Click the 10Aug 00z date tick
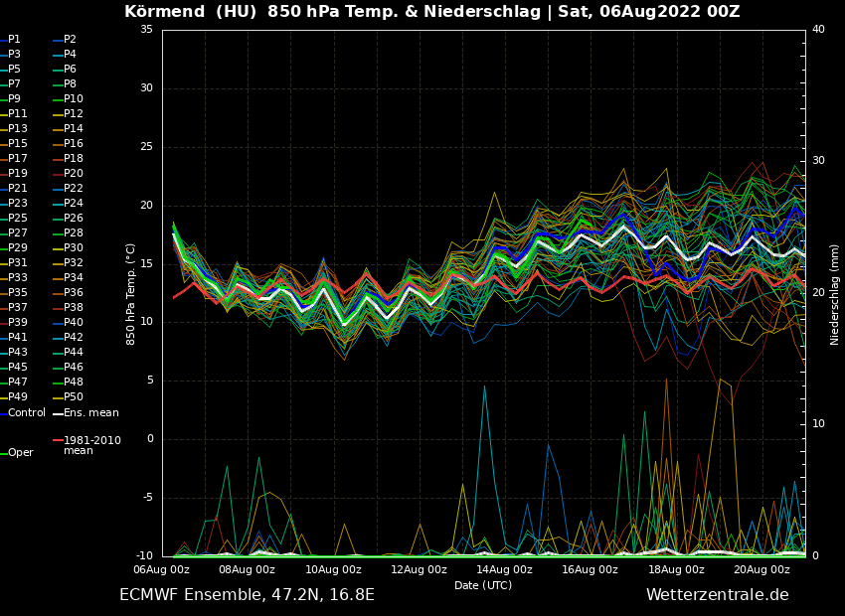845x616 pixels. 333,569
